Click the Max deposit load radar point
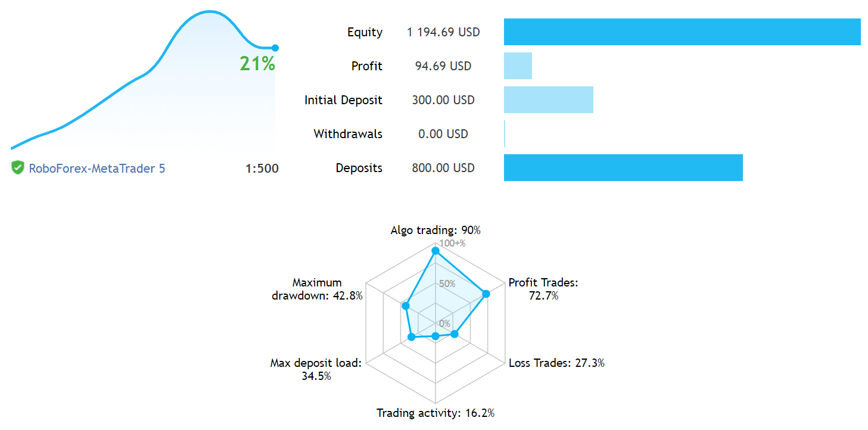This screenshot has height=430, width=868. pos(411,337)
